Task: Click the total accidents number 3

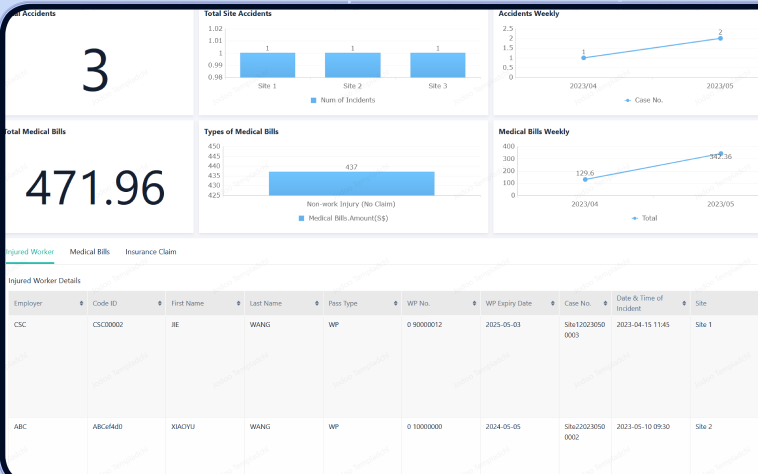Action: (x=95, y=70)
